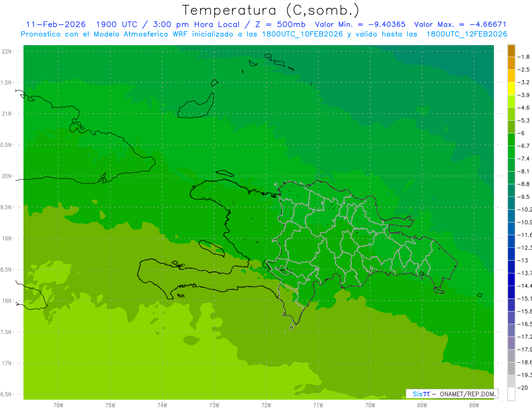Click the '69W' longitude axis label

pos(422,405)
